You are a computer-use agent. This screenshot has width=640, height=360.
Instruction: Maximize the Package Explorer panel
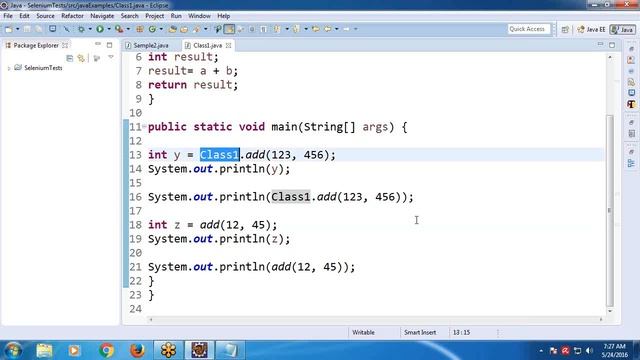(x=109, y=44)
